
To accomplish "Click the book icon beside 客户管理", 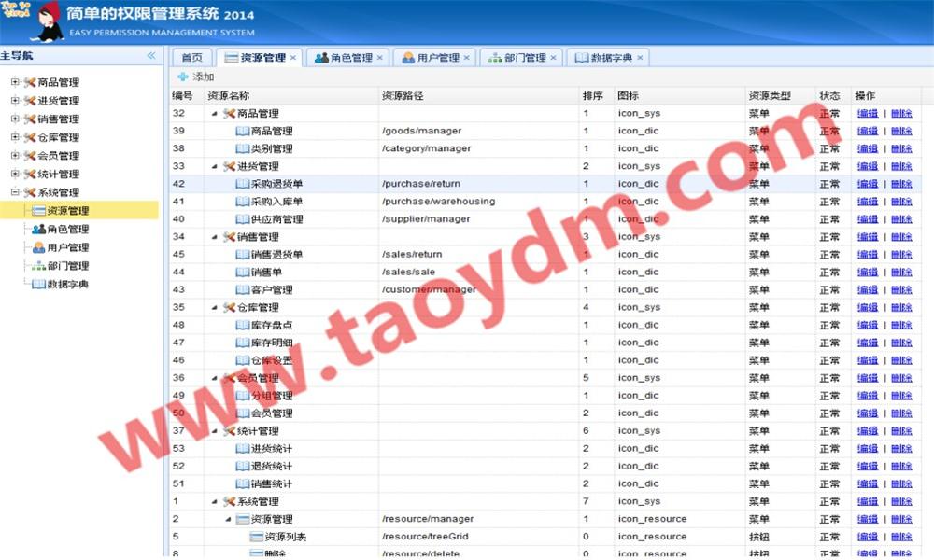I will 243,290.
